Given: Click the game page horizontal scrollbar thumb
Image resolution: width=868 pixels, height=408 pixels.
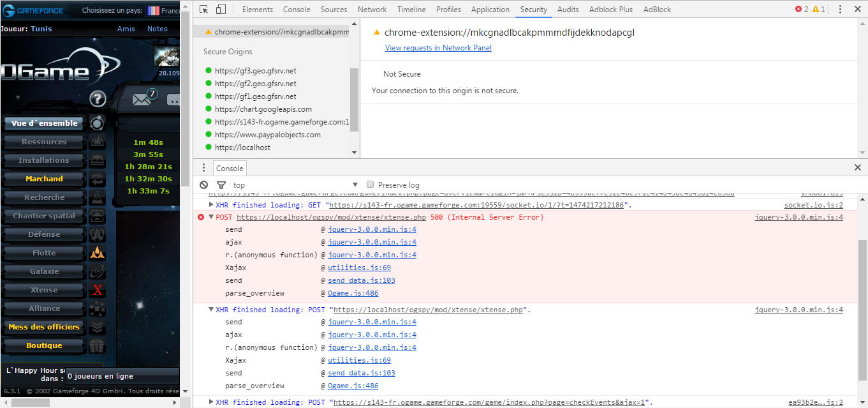Looking at the screenshot, I should [x=32, y=403].
